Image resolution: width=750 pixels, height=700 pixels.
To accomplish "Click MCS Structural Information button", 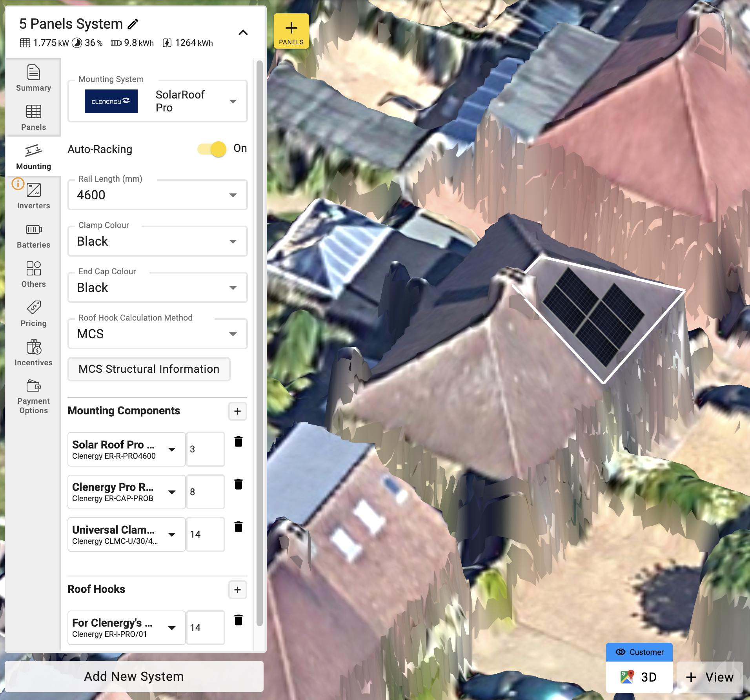I will pos(149,369).
